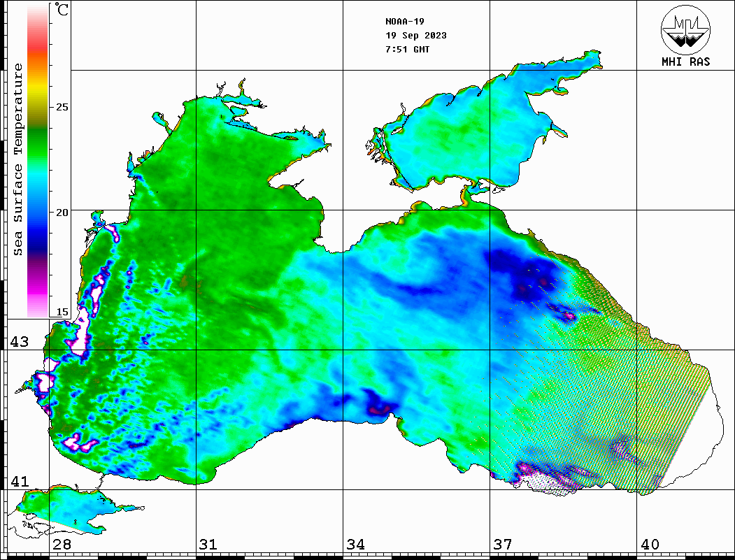
Task: Click the 'NOAA-19' satellite label
Action: coord(405,22)
